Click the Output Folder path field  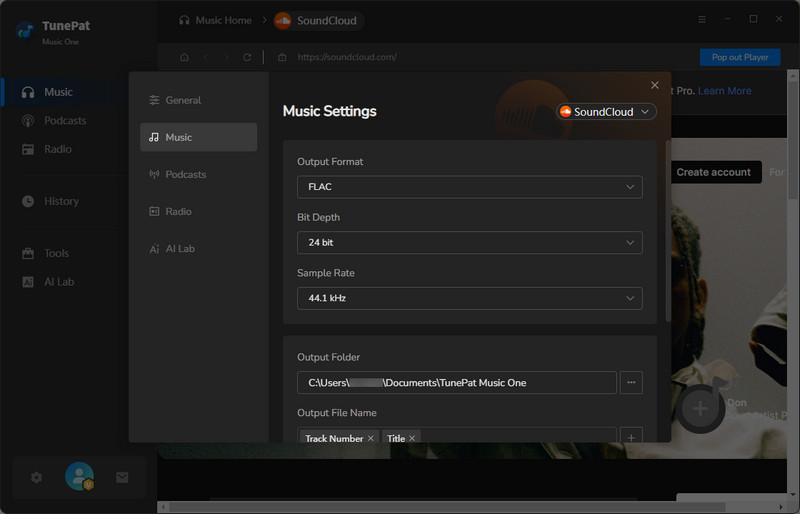pos(456,382)
